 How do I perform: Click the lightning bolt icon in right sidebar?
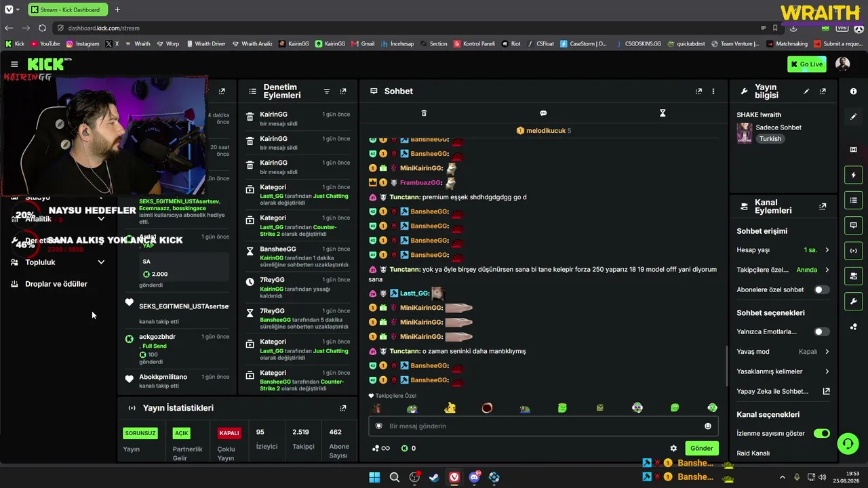(853, 175)
